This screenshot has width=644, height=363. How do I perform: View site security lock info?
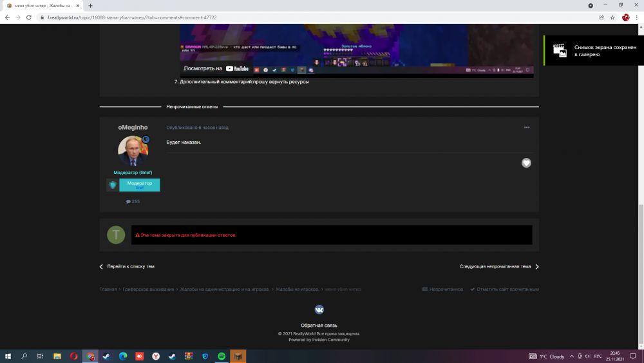coord(42,17)
